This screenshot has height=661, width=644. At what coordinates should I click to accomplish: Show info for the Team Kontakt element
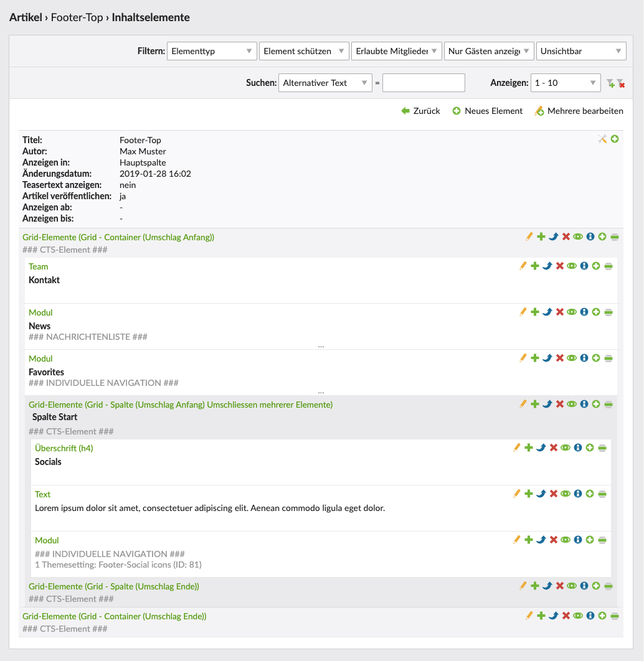pos(584,266)
